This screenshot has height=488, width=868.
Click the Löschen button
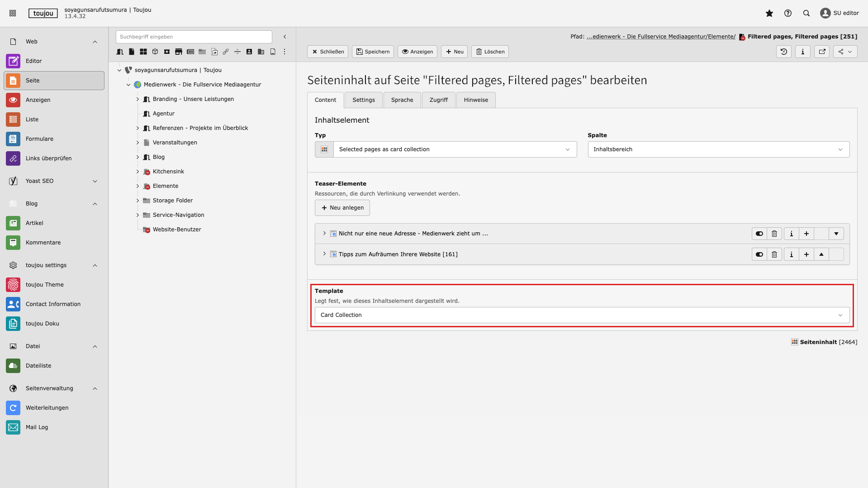tap(490, 52)
